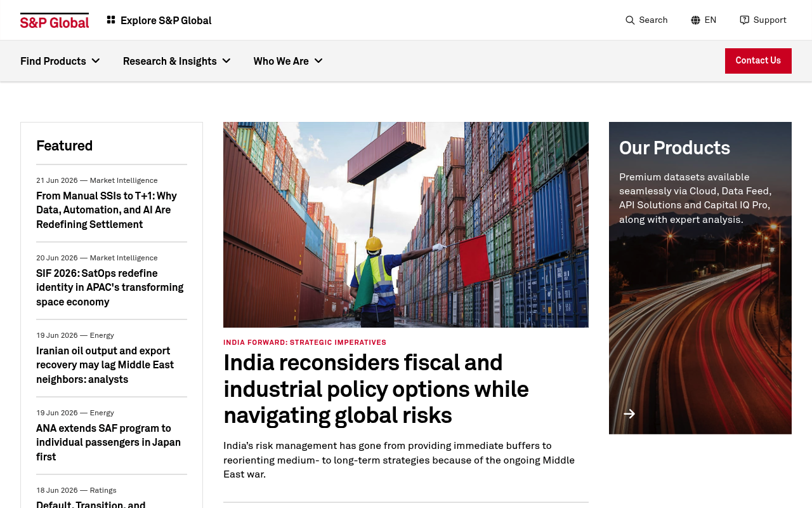Click the Contact Us button
The width and height of the screenshot is (812, 508).
click(758, 61)
